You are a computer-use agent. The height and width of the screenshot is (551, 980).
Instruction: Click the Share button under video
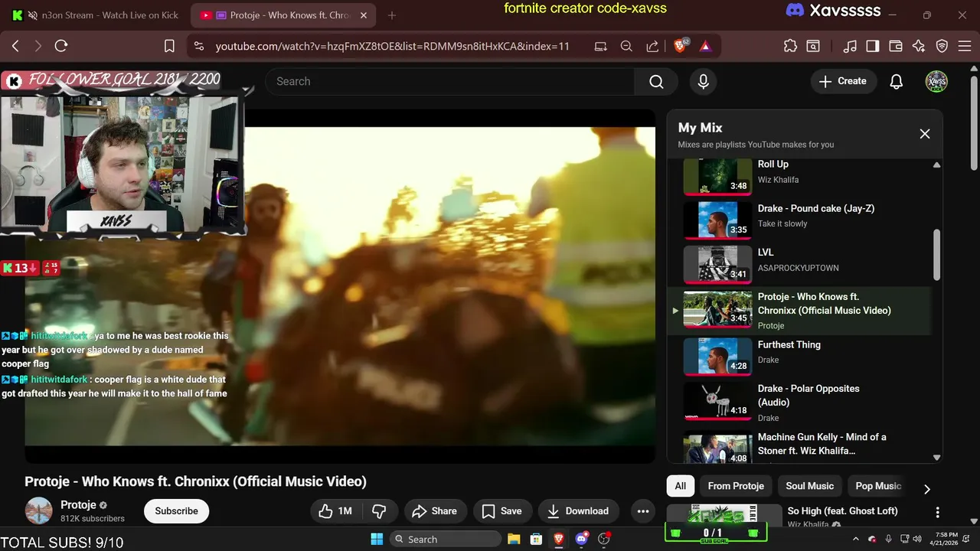coord(435,511)
